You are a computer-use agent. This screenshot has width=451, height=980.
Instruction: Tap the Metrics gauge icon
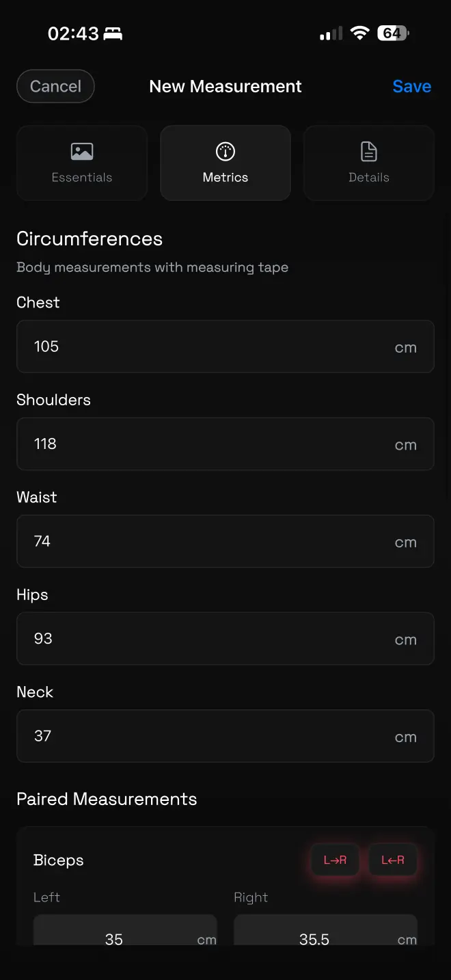[225, 152]
